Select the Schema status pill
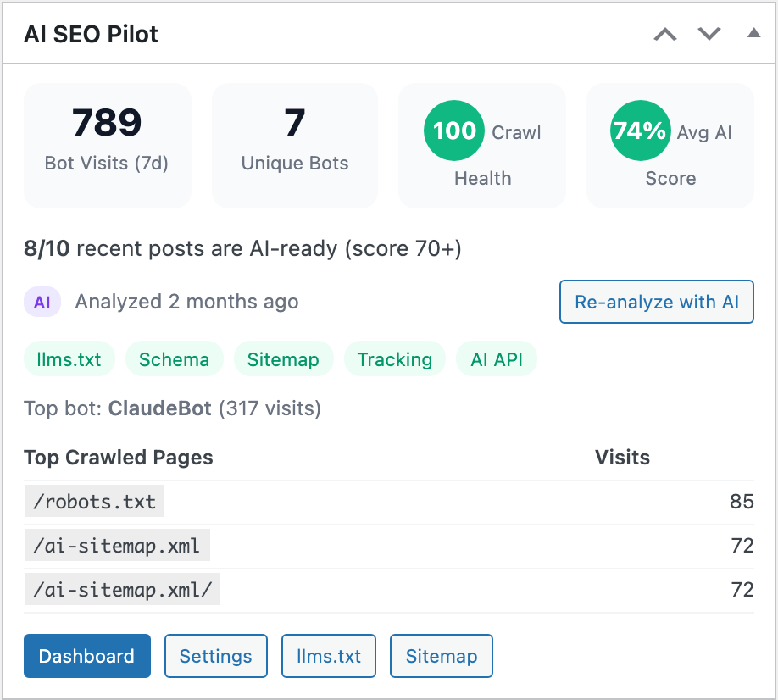 (174, 358)
